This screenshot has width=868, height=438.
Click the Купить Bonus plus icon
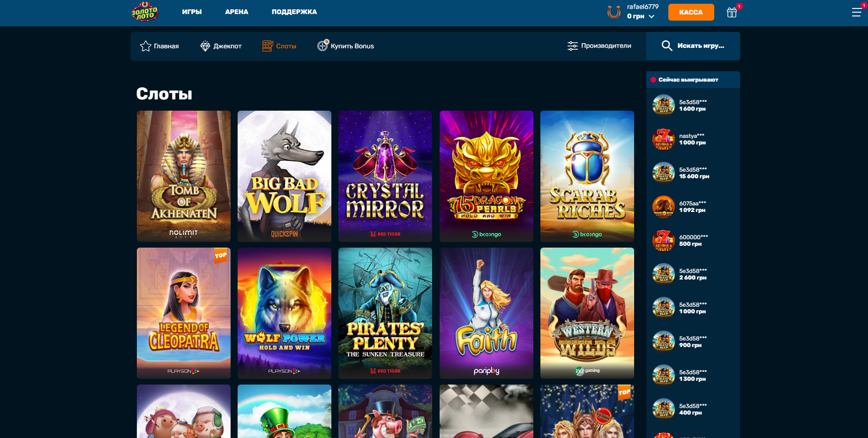click(323, 45)
